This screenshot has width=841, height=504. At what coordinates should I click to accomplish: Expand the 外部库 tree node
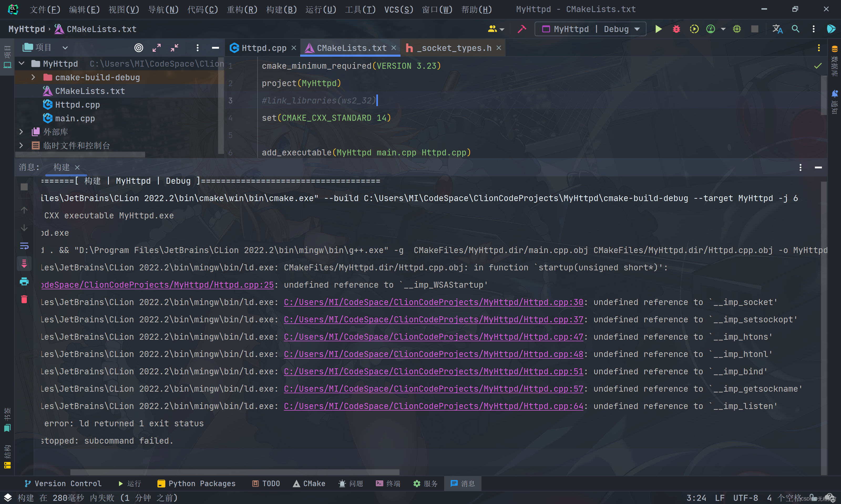pyautogui.click(x=21, y=132)
